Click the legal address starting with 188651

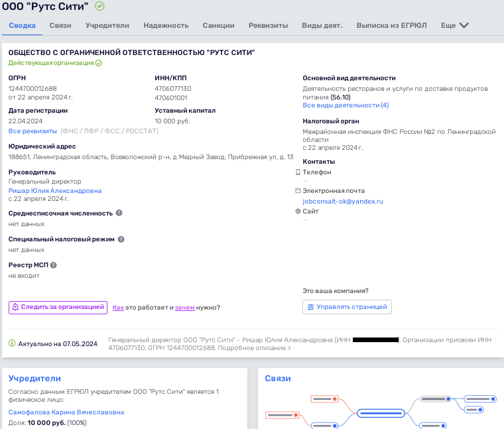[x=151, y=157]
